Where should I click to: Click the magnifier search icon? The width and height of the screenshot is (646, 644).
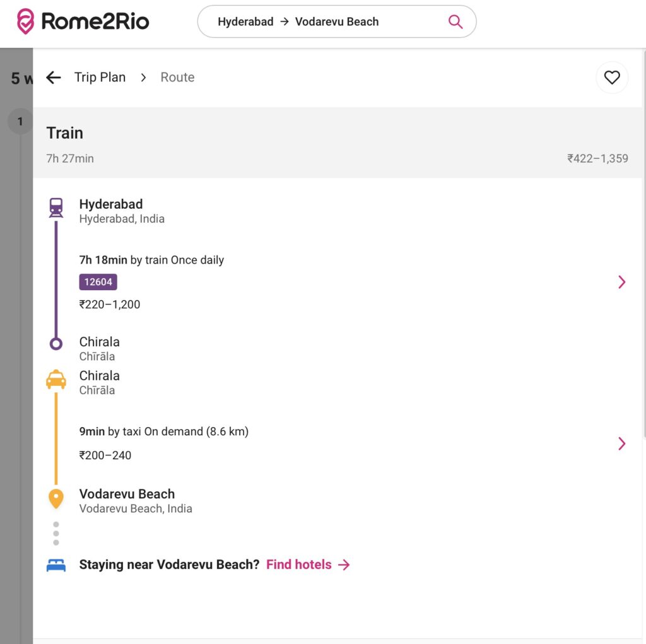pos(455,21)
